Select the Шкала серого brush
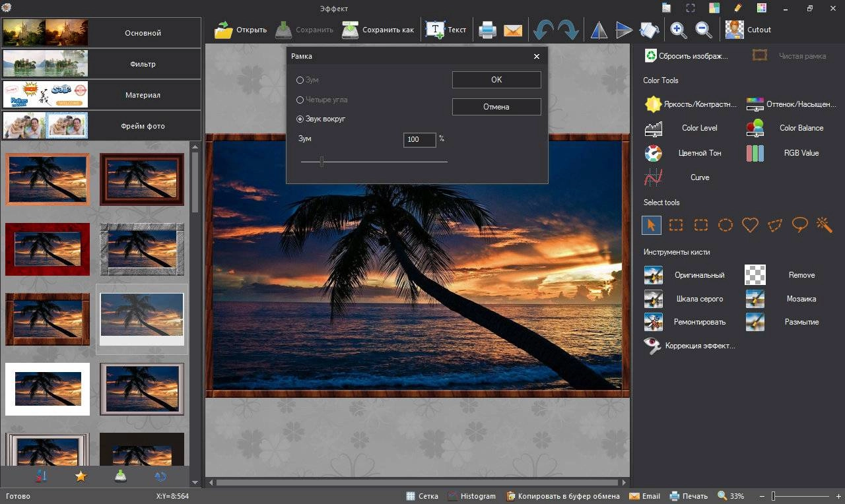 684,299
